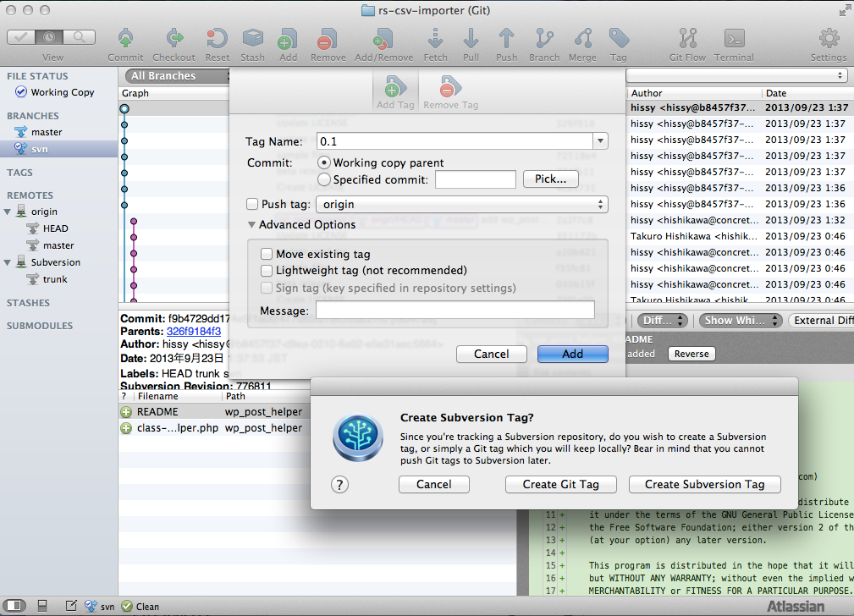Open the Tag Name dropdown arrow
This screenshot has height=616, width=854.
pyautogui.click(x=600, y=141)
